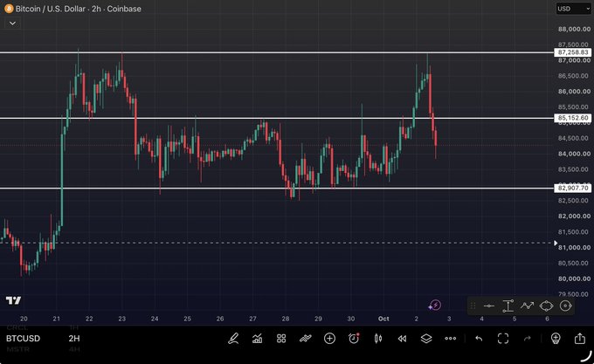Click the 80,000.00 price axis label
The image size is (594, 364).
(574, 278)
